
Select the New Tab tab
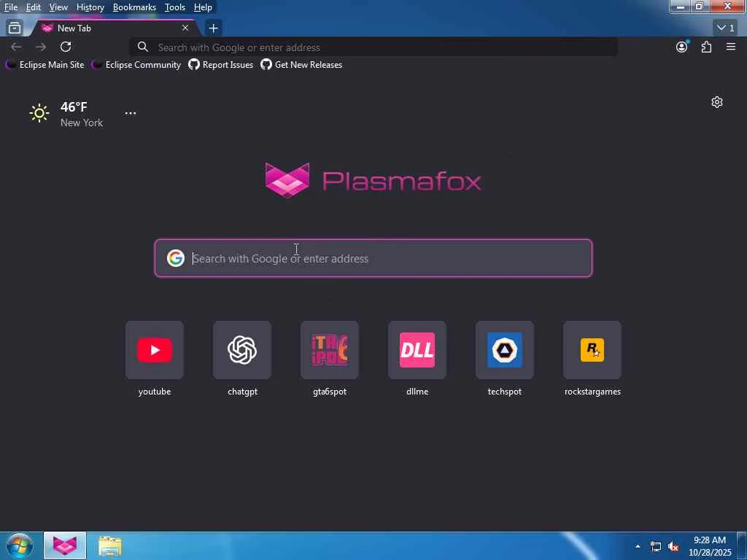coord(115,28)
